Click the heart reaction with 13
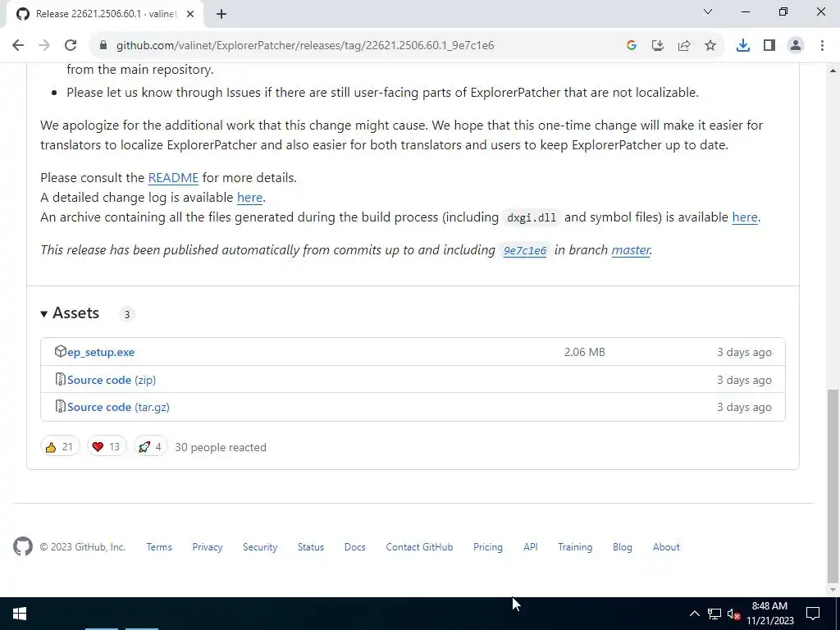This screenshot has height=630, width=840. pos(107,447)
